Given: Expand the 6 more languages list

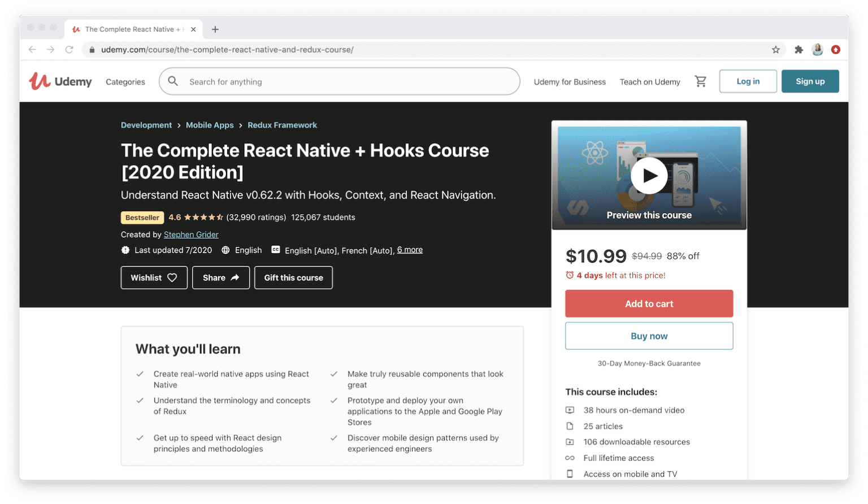Looking at the screenshot, I should [x=410, y=250].
